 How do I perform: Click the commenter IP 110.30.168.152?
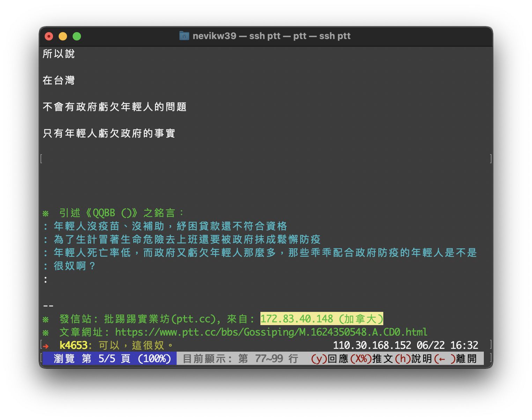(x=372, y=345)
